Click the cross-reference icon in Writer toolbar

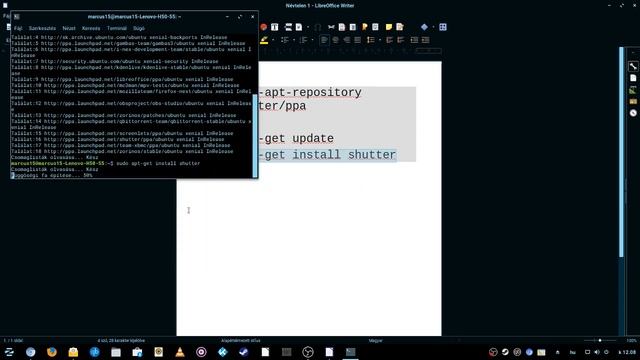coord(375,27)
